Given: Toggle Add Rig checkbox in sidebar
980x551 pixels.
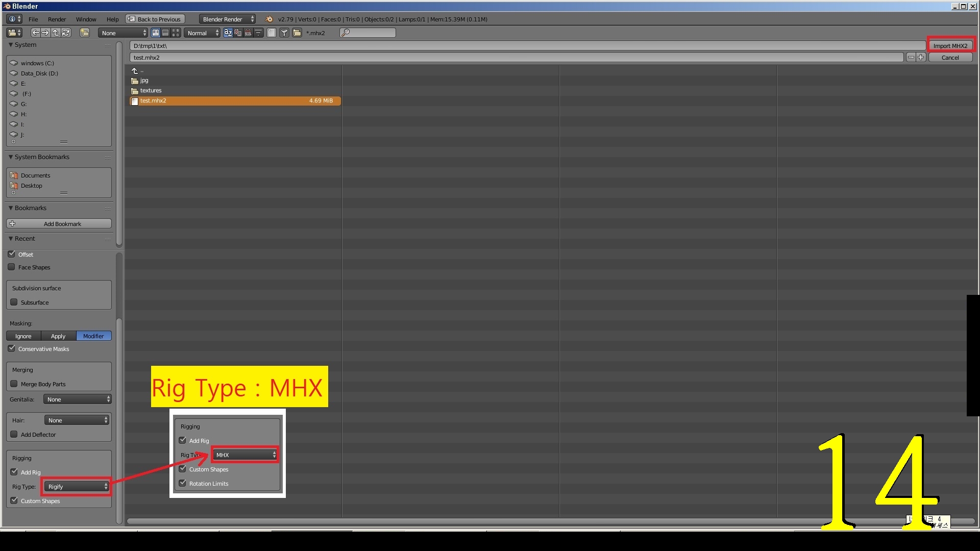Looking at the screenshot, I should (14, 472).
